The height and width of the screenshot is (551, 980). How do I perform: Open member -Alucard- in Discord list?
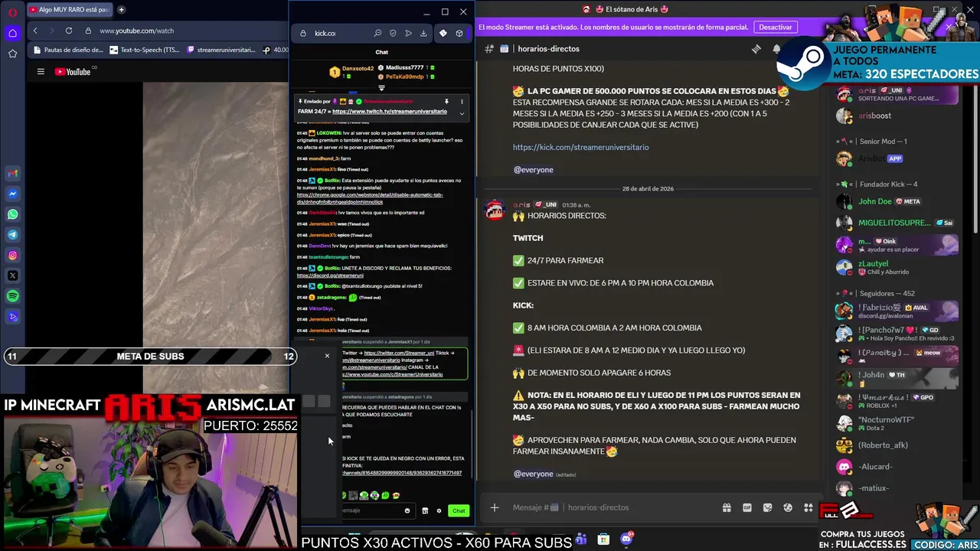click(896, 466)
